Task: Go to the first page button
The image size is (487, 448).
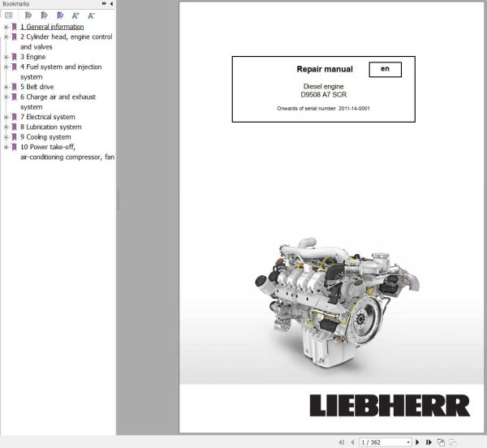Action: coord(342,442)
